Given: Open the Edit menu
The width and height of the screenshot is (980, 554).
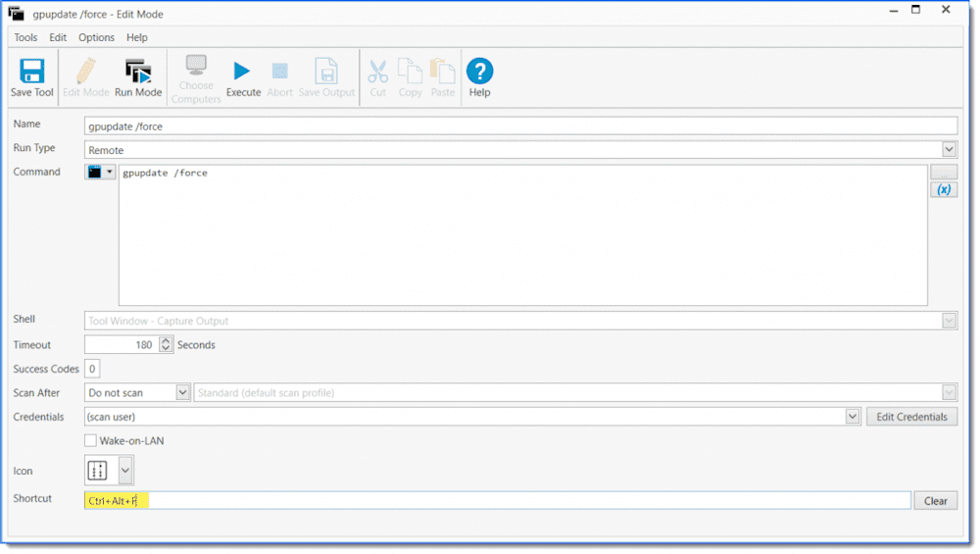Looking at the screenshot, I should tap(58, 37).
